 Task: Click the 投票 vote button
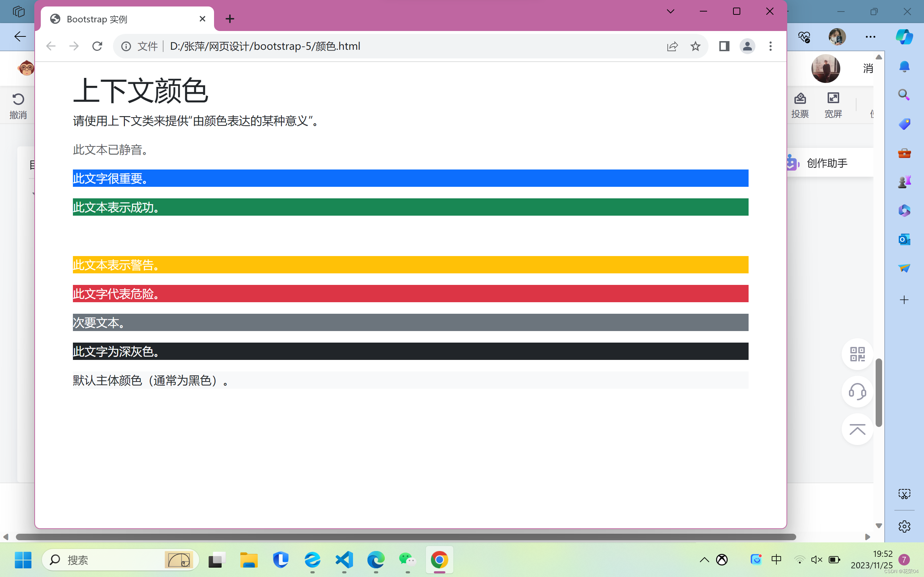[800, 105]
